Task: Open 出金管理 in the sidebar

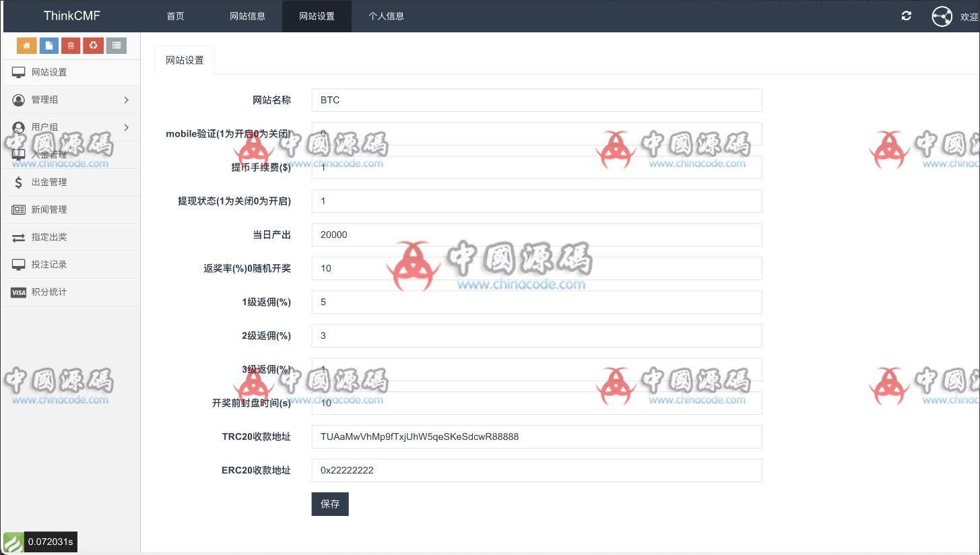Action: click(71, 182)
